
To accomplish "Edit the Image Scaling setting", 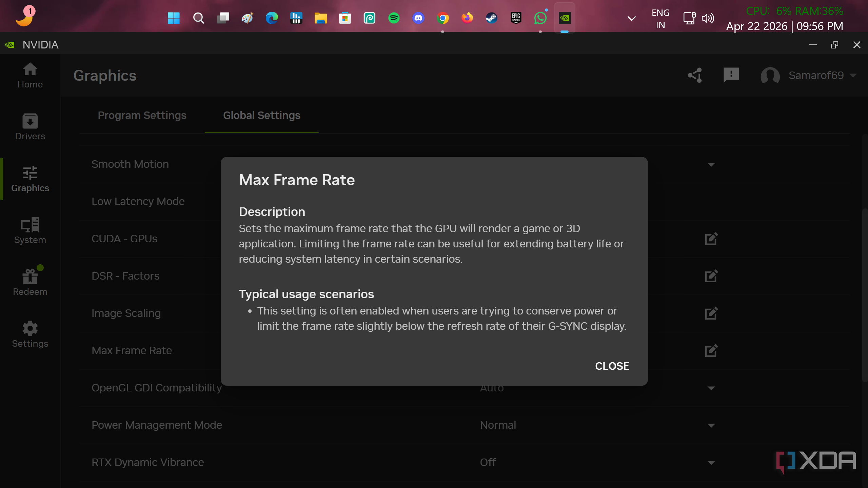I will click(x=711, y=313).
